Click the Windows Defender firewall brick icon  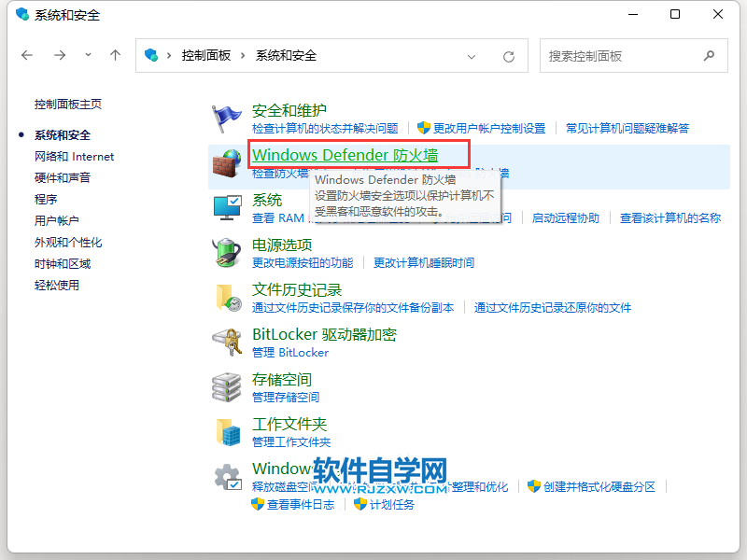(226, 163)
